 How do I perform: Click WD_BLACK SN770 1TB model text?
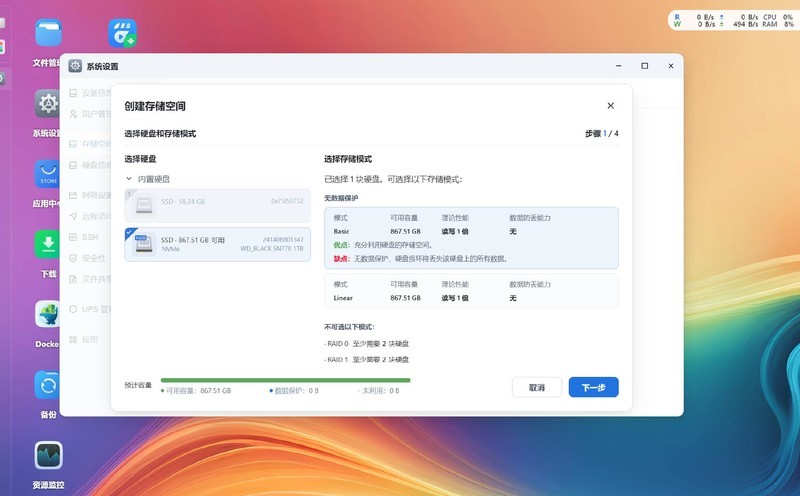pyautogui.click(x=272, y=249)
